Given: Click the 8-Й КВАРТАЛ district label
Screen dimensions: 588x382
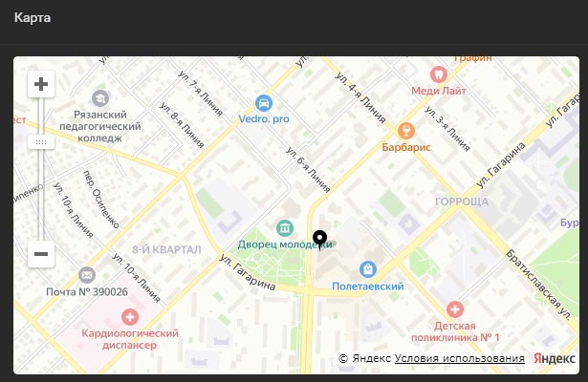Looking at the screenshot, I should [x=166, y=249].
